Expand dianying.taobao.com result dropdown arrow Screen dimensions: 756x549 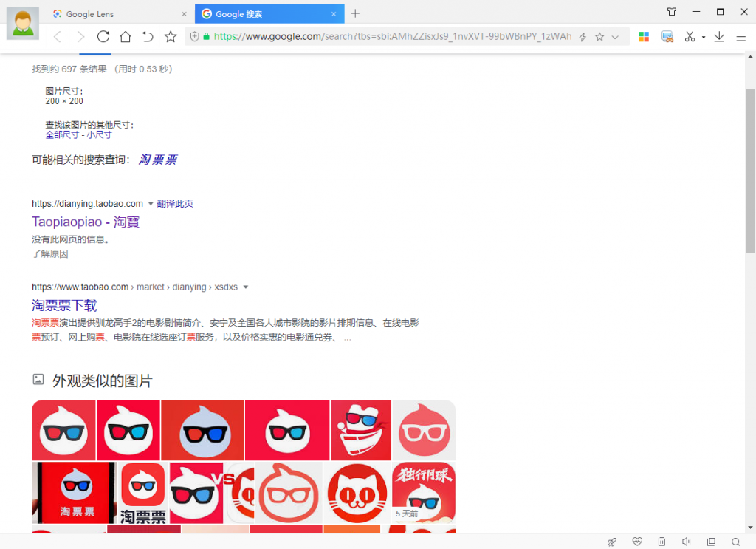click(151, 204)
